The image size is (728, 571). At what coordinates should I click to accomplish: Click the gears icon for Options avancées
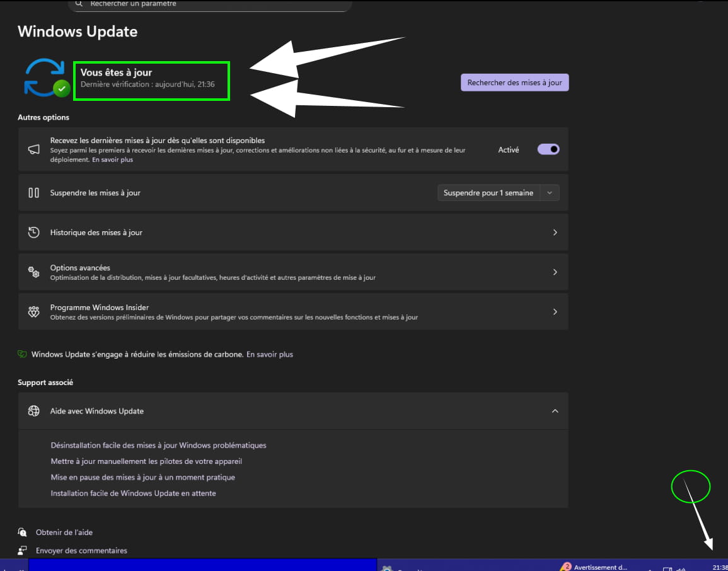coord(34,272)
